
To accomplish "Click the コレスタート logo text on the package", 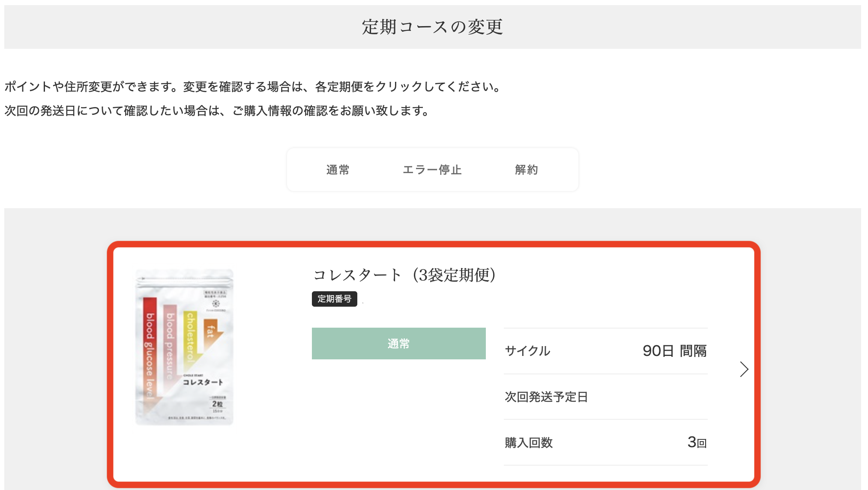I will point(203,382).
